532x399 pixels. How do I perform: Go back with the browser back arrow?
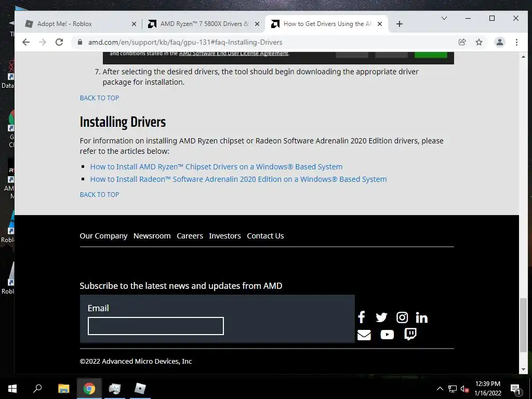pos(26,42)
